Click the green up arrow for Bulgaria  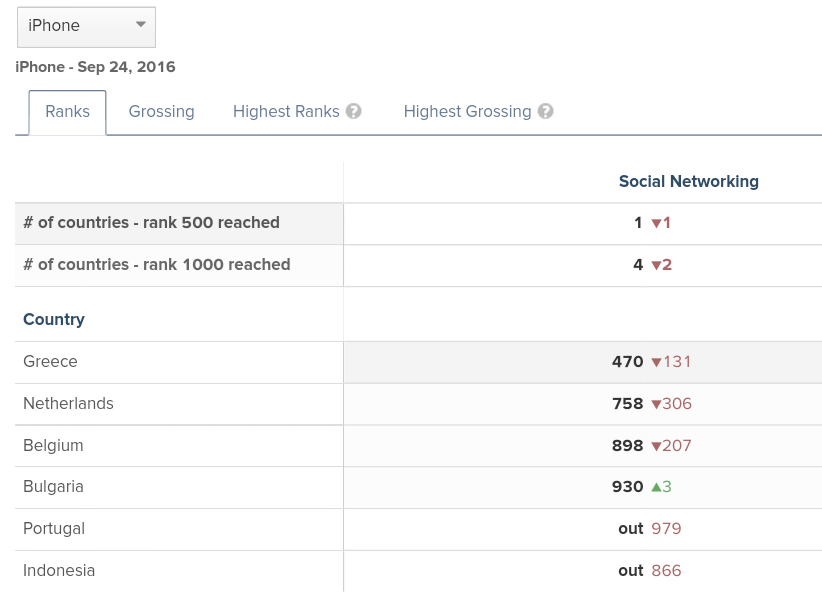(656, 487)
